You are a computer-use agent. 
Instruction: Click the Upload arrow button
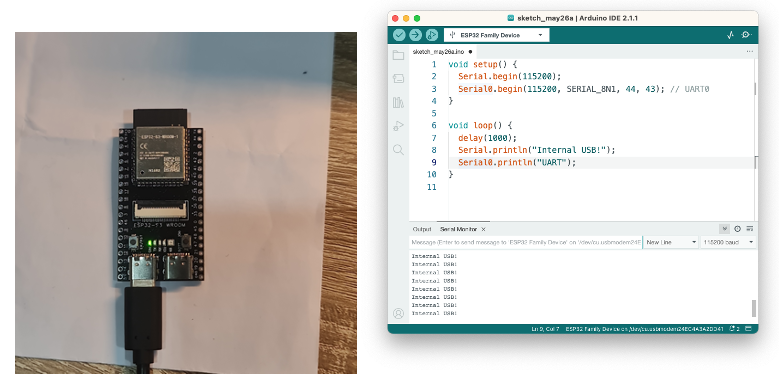click(415, 35)
